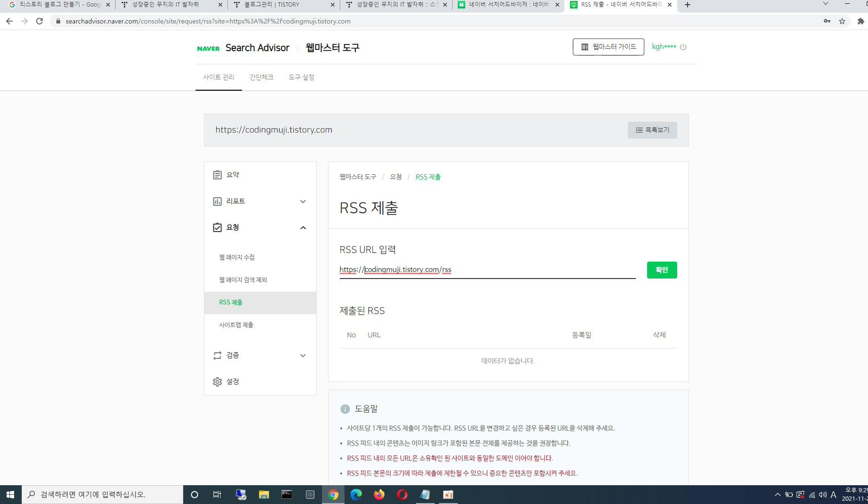Screen dimensions: 868x504
Task: Expand the 리포트 section chevron
Action: [x=303, y=202]
